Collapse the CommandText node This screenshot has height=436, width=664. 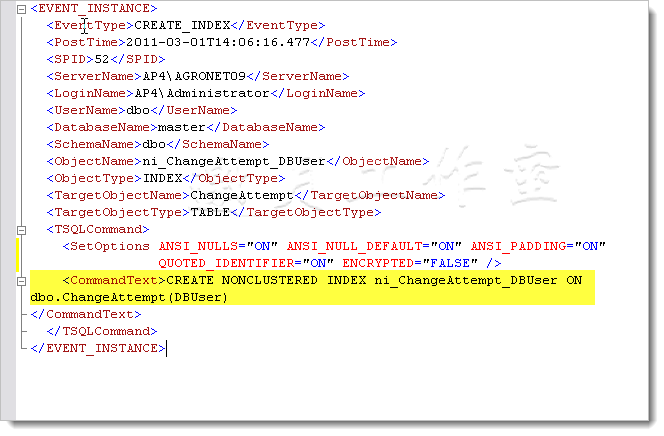coord(23,281)
